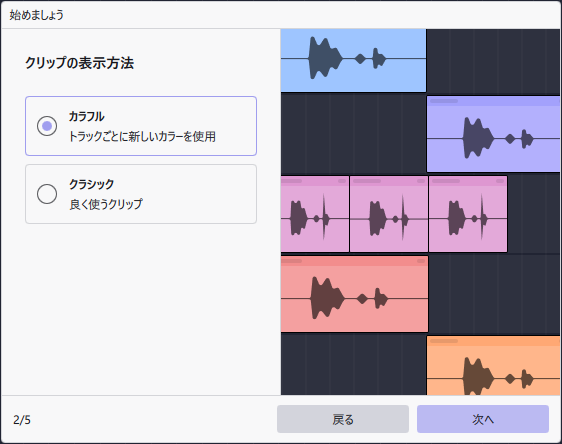Click the blue clip preview thumbnail

pos(353,60)
